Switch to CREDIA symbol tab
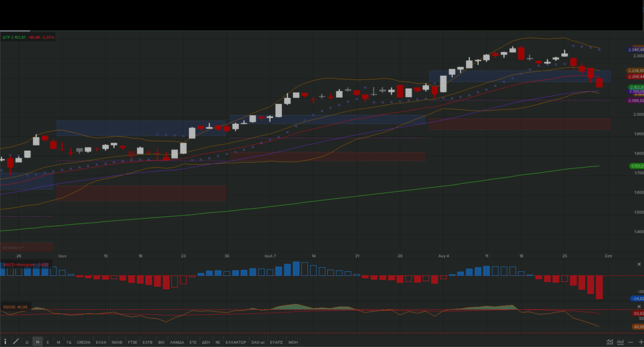644x347 pixels. (x=84, y=342)
